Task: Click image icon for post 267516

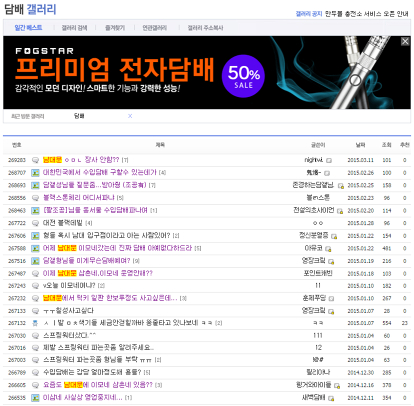Action: pyautogui.click(x=35, y=261)
